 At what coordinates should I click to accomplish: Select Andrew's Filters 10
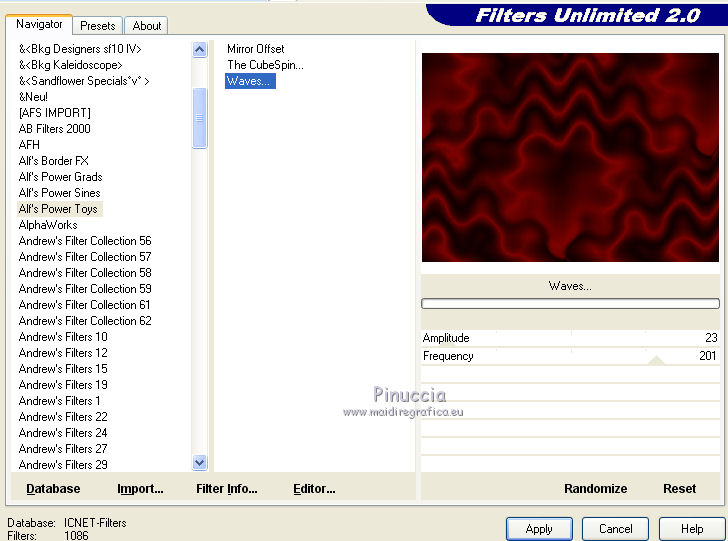pos(63,337)
